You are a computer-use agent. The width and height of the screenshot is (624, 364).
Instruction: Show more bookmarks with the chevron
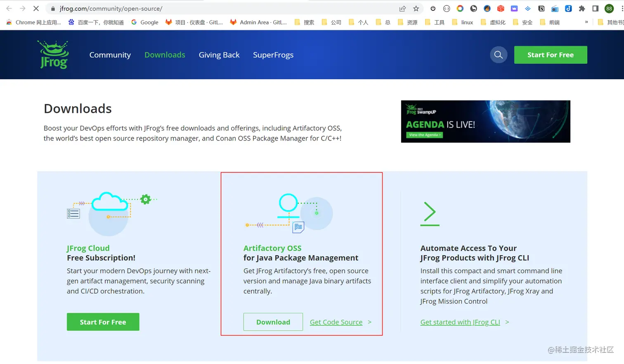click(x=586, y=22)
